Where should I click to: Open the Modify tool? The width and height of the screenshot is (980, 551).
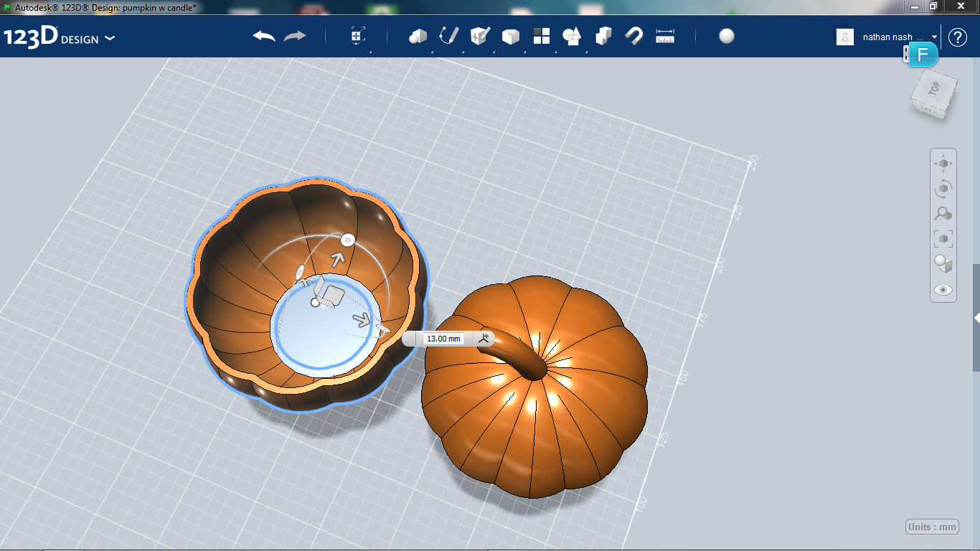pyautogui.click(x=511, y=36)
